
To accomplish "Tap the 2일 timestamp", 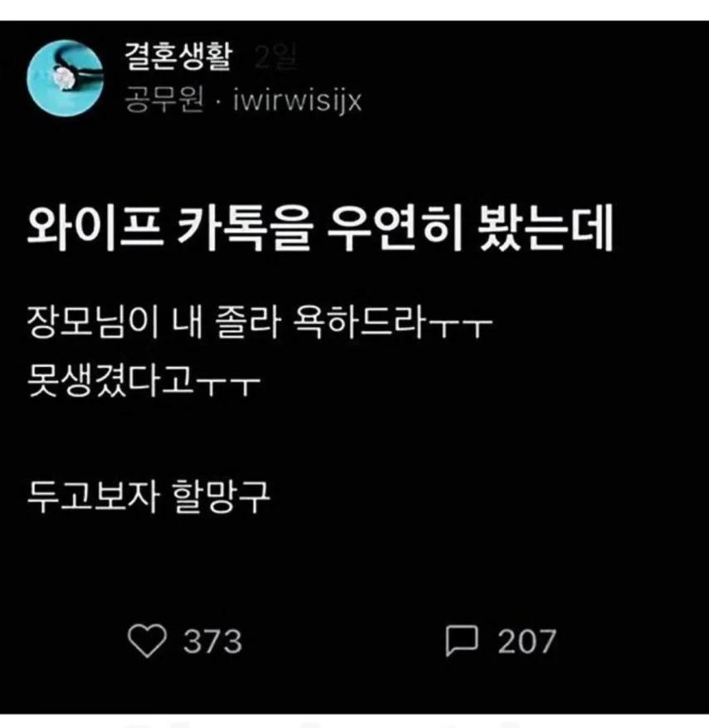I will pyautogui.click(x=276, y=57).
